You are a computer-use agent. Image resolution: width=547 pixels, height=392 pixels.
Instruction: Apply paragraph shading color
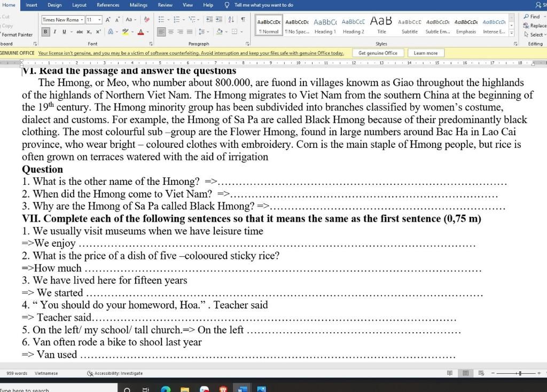tap(220, 32)
